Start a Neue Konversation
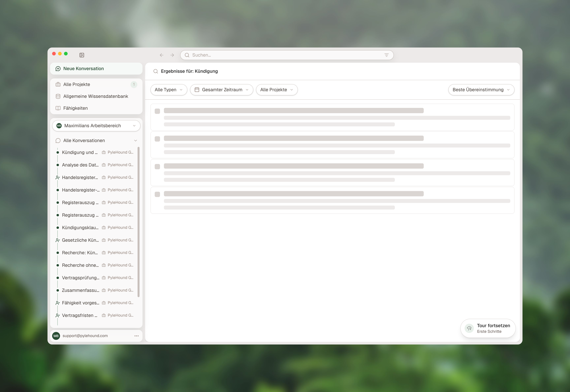The image size is (570, 392). click(96, 69)
